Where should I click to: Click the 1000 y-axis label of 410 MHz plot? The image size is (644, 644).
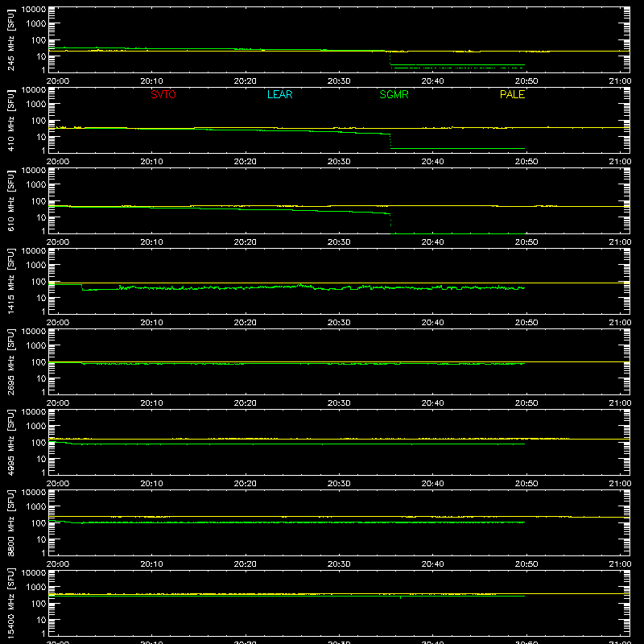coord(36,105)
